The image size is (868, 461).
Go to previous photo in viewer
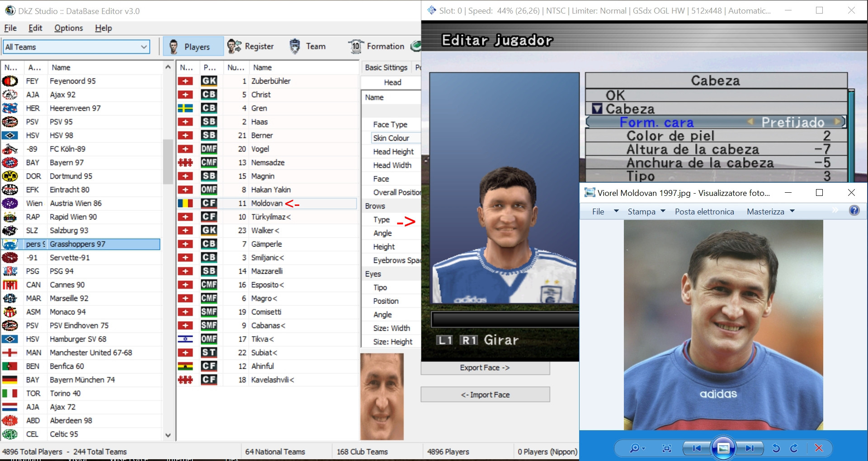point(697,448)
